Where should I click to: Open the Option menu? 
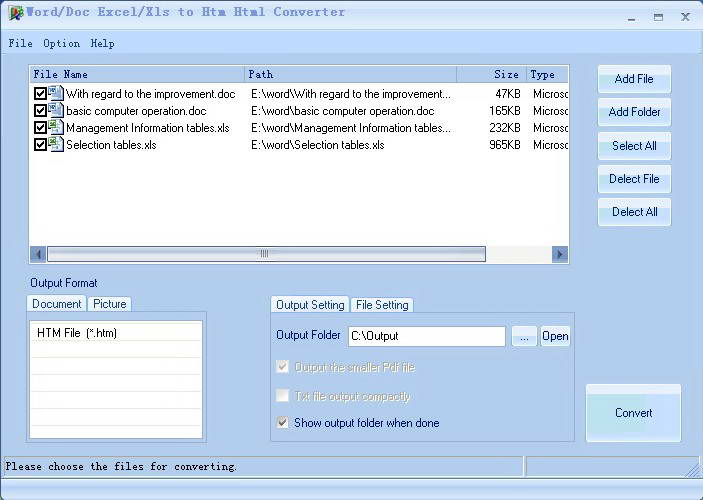pyautogui.click(x=61, y=43)
